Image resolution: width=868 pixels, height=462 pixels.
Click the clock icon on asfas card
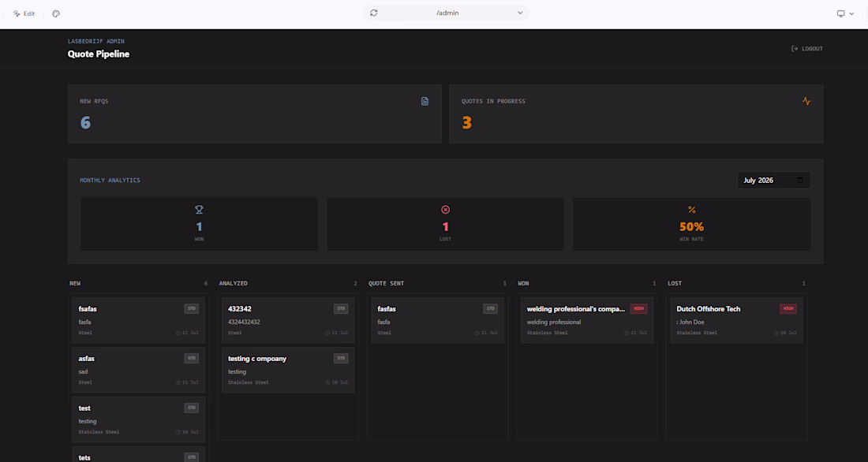(x=178, y=383)
